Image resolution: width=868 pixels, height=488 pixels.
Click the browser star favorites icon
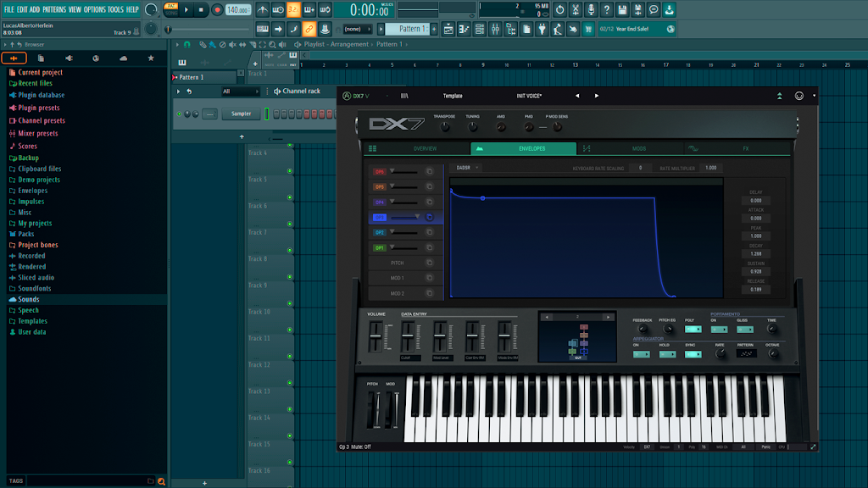pos(151,58)
